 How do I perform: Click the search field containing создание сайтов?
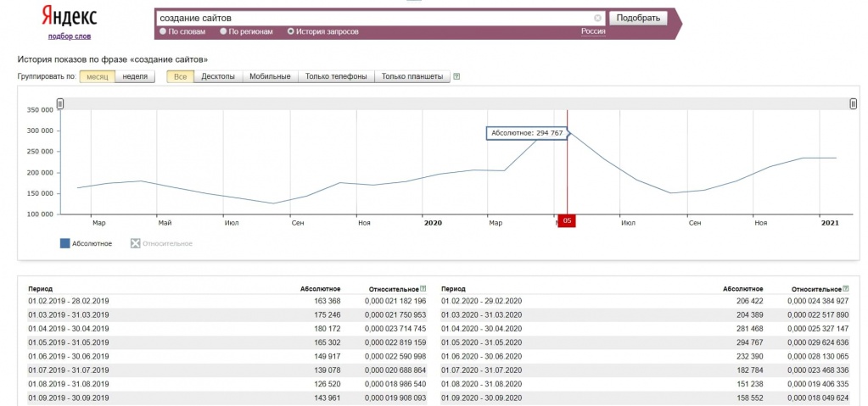coord(373,18)
